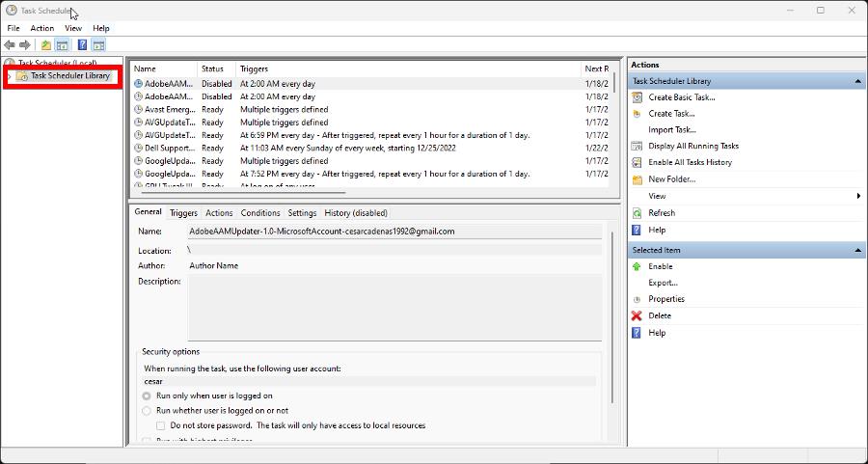Open the View submenu arrow in Actions
Screen dimensions: 868x464
pyautogui.click(x=858, y=196)
